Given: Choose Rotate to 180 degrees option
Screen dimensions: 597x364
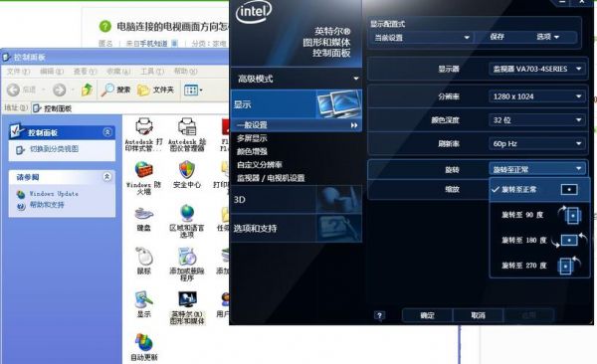Looking at the screenshot, I should [539, 241].
